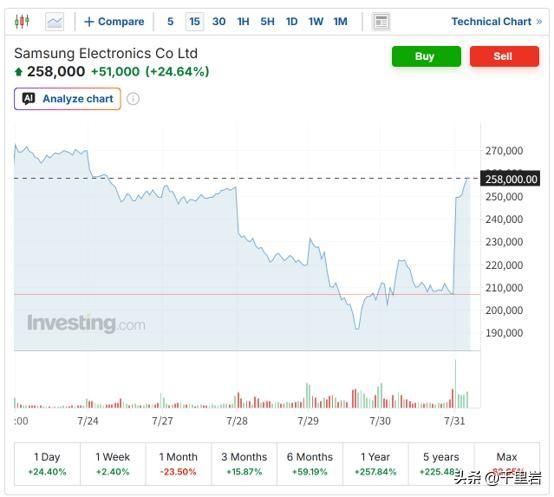The image size is (554, 497).
Task: Click the 258,000.00 price marker label
Action: (510, 179)
